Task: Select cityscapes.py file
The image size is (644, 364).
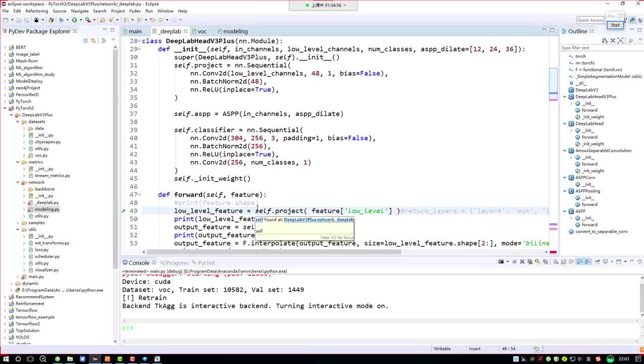Action: [x=48, y=142]
